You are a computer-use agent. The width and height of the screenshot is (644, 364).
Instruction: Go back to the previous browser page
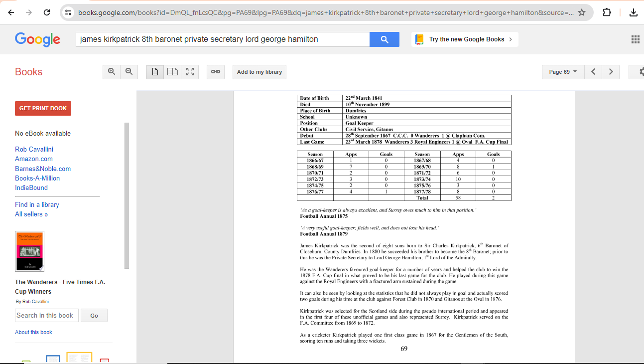pyautogui.click(x=11, y=12)
